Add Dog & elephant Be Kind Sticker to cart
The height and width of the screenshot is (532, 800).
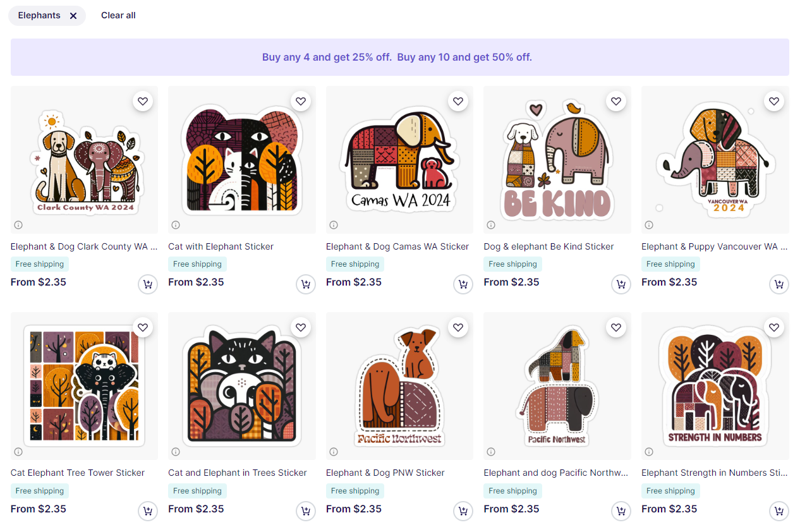[x=621, y=284]
